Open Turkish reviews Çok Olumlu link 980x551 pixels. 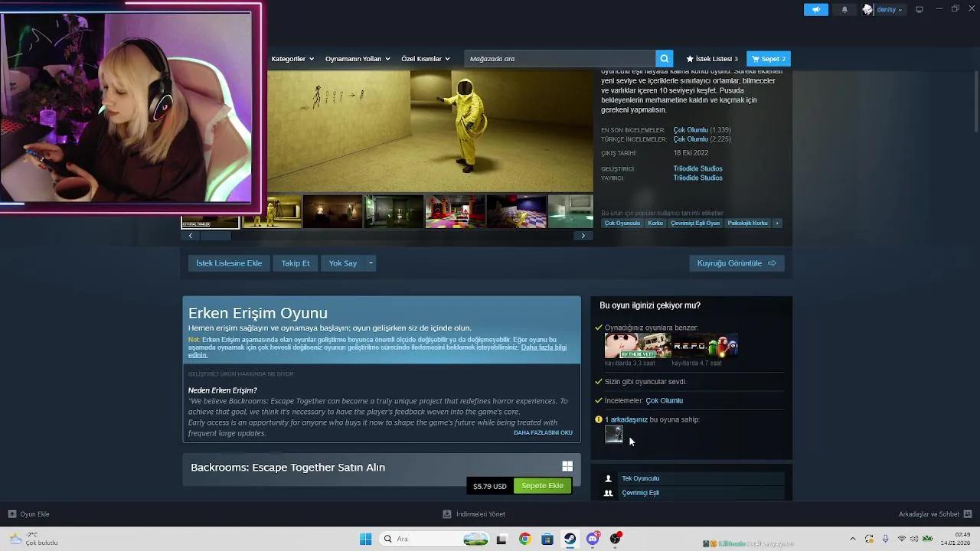(691, 139)
